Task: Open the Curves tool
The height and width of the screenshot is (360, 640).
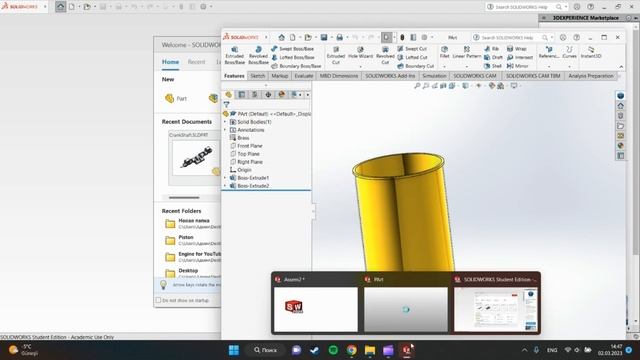Action: coord(569,53)
